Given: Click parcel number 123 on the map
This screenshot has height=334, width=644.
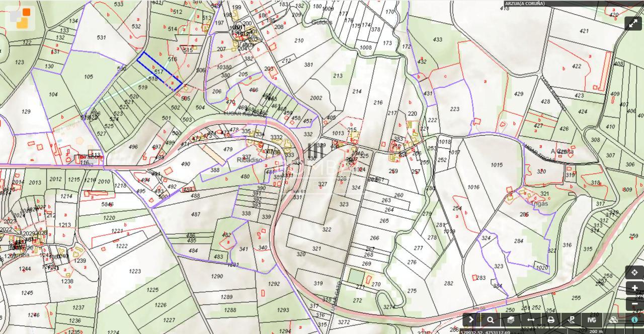Looking at the screenshot, I should 20,62.
